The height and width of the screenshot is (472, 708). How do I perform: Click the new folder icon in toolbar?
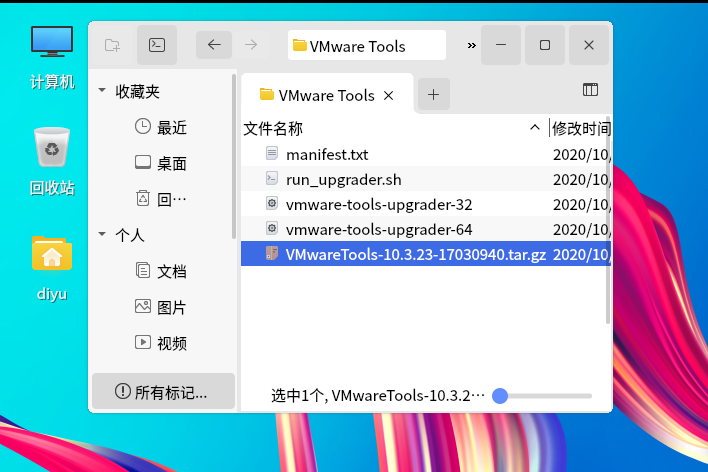point(112,45)
